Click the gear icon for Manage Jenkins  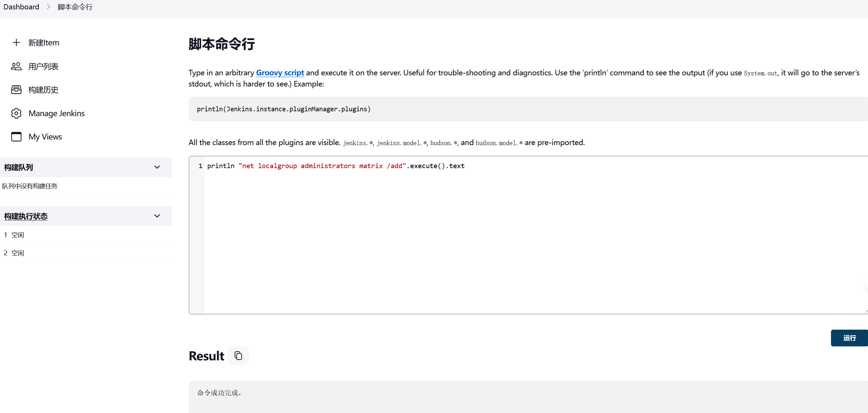[x=16, y=113]
